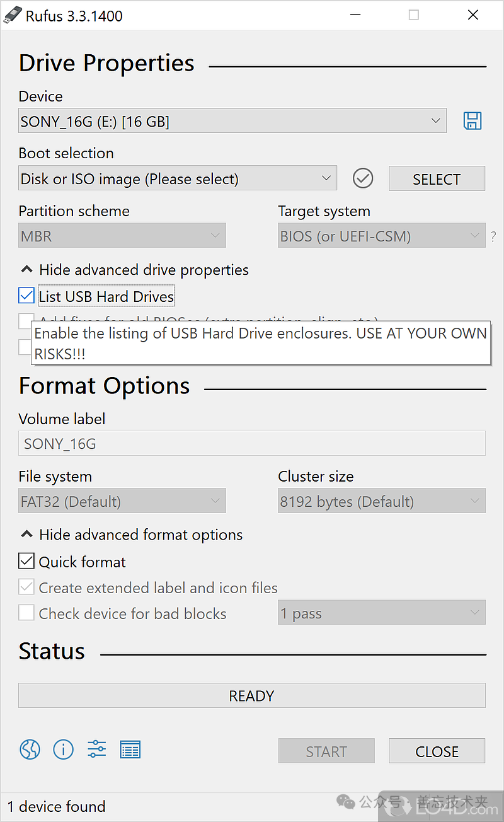The width and height of the screenshot is (504, 822).
Task: Click the save drive image floppy icon
Action: pos(472,121)
